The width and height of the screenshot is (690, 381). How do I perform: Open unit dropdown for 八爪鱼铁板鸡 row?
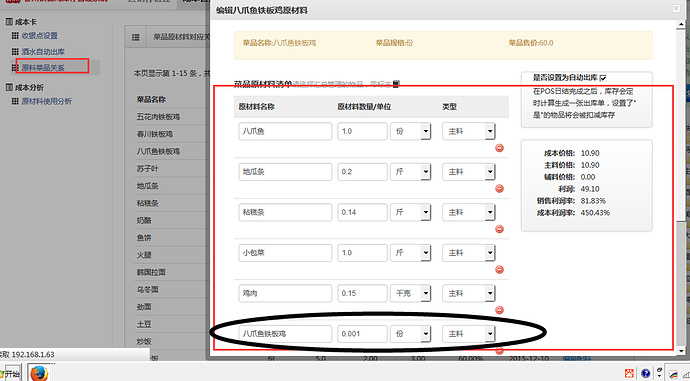[426, 333]
